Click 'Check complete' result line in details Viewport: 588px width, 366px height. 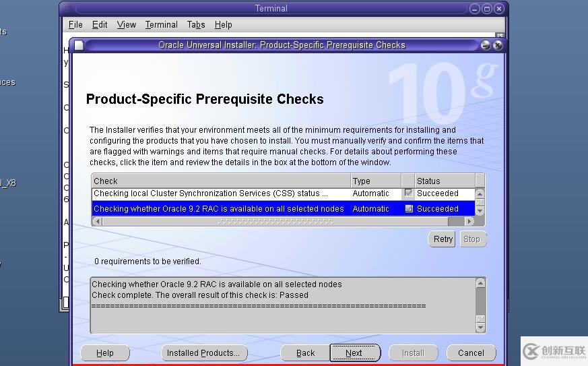[x=200, y=295]
